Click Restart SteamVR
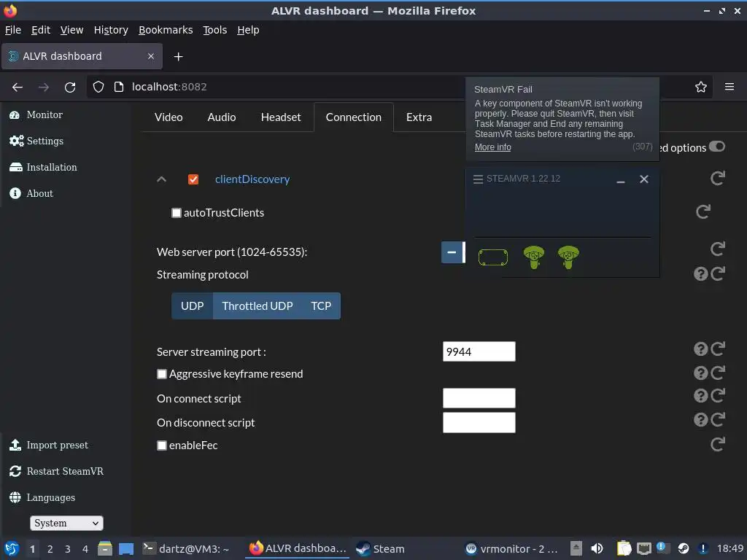The image size is (747, 560). pyautogui.click(x=56, y=471)
